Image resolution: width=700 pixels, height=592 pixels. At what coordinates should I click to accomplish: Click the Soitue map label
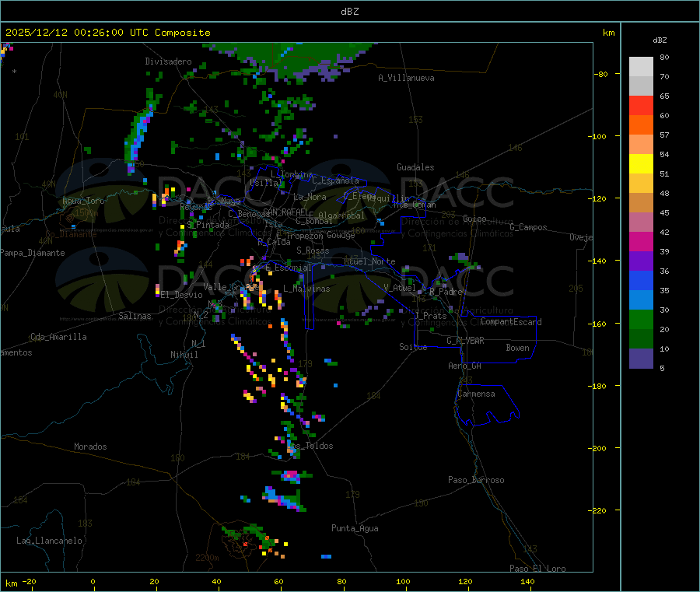pyautogui.click(x=413, y=347)
